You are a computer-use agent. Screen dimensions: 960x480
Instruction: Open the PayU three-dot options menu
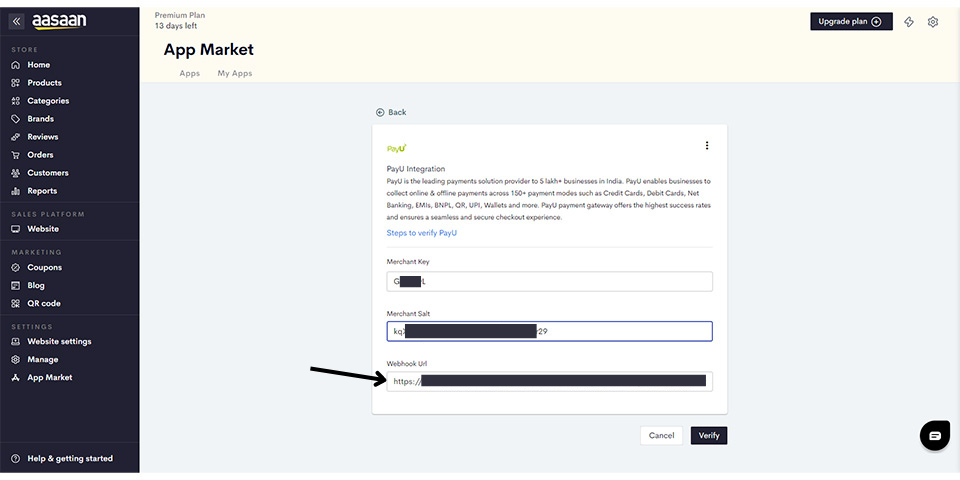[707, 146]
